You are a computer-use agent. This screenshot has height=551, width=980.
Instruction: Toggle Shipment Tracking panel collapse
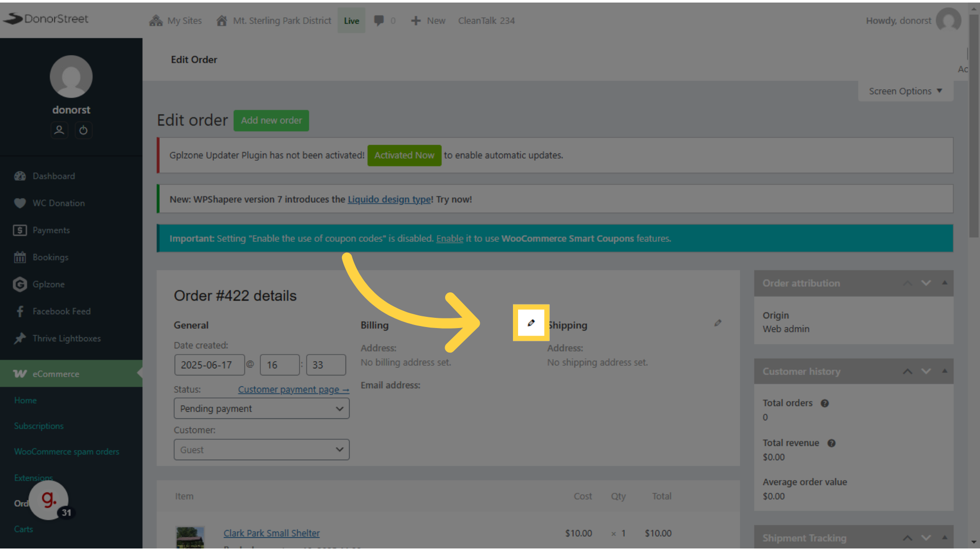coord(945,538)
